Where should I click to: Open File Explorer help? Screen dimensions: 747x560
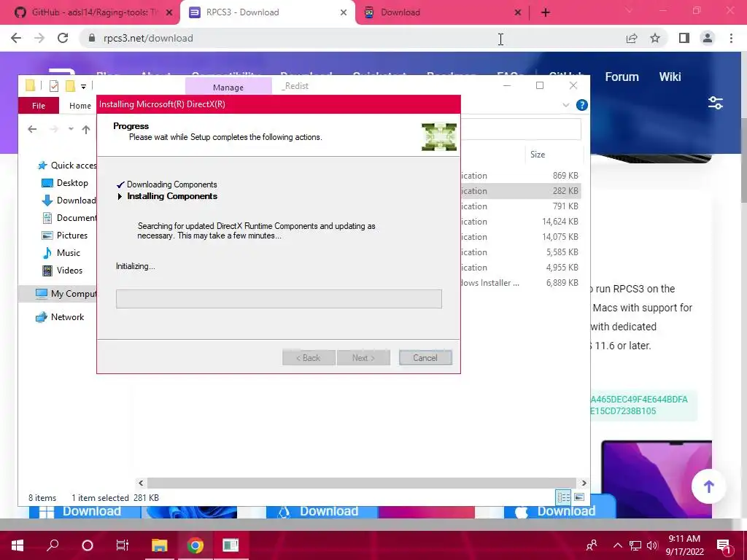pyautogui.click(x=581, y=105)
